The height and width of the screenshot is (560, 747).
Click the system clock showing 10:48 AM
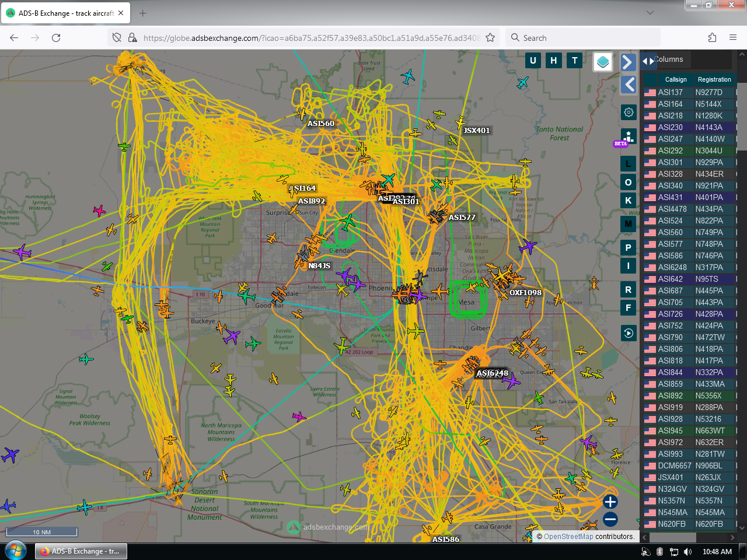[717, 551]
